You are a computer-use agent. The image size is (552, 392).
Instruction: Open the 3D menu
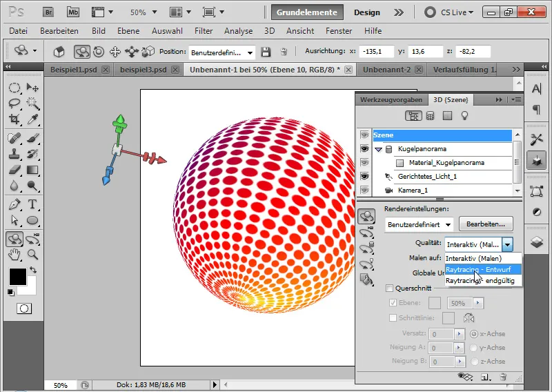tap(269, 31)
